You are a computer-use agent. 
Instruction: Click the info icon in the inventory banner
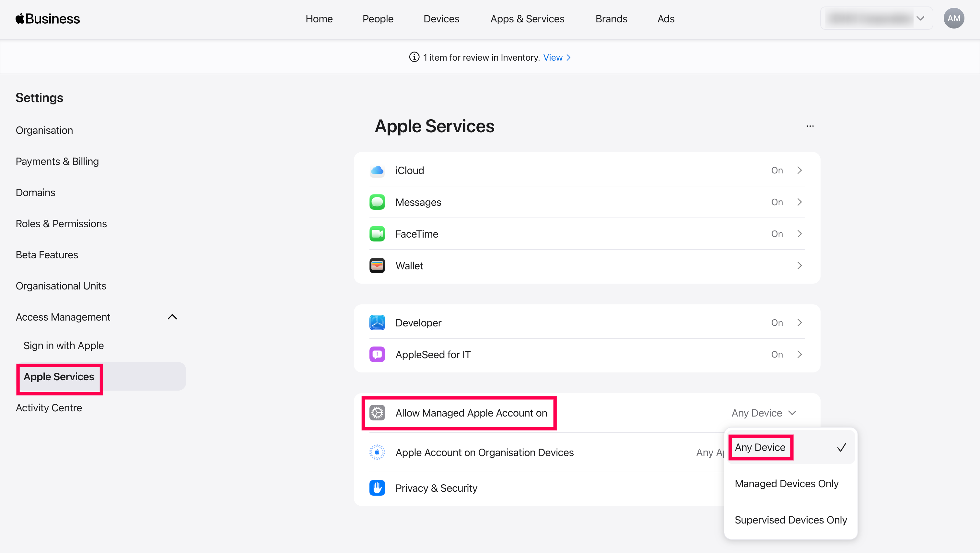(414, 57)
